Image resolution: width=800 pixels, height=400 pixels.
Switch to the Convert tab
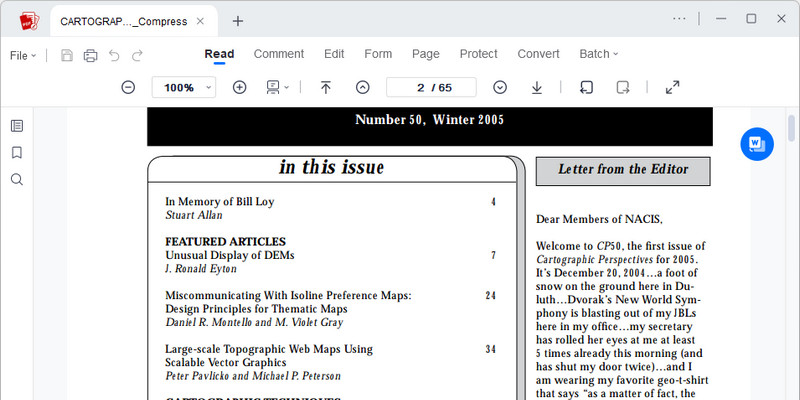click(538, 54)
